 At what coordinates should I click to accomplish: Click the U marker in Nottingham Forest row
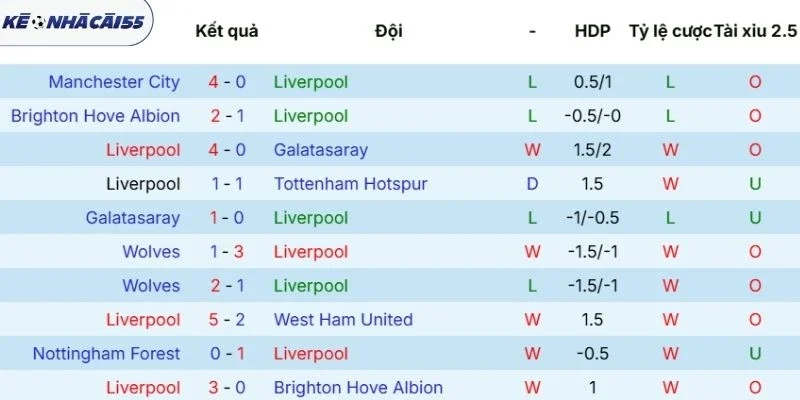pos(755,354)
